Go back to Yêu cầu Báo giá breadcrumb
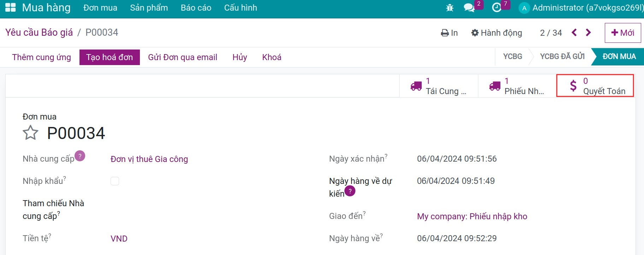This screenshot has height=255, width=644. (39, 33)
